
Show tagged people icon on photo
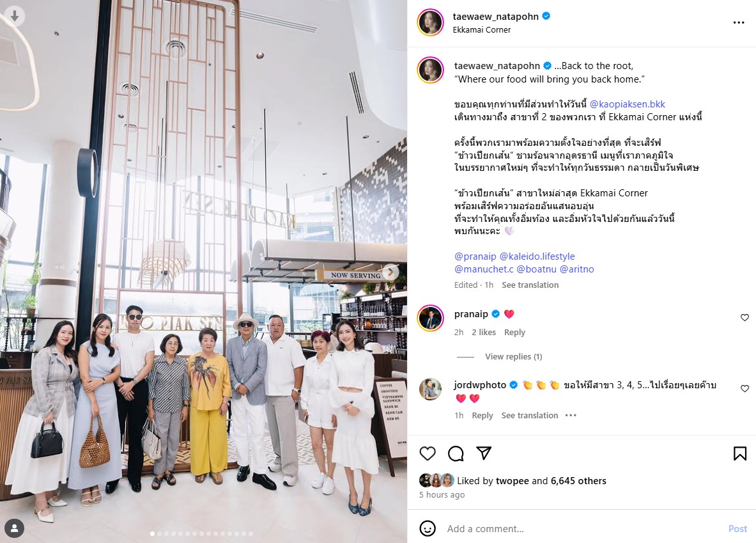tap(15, 528)
